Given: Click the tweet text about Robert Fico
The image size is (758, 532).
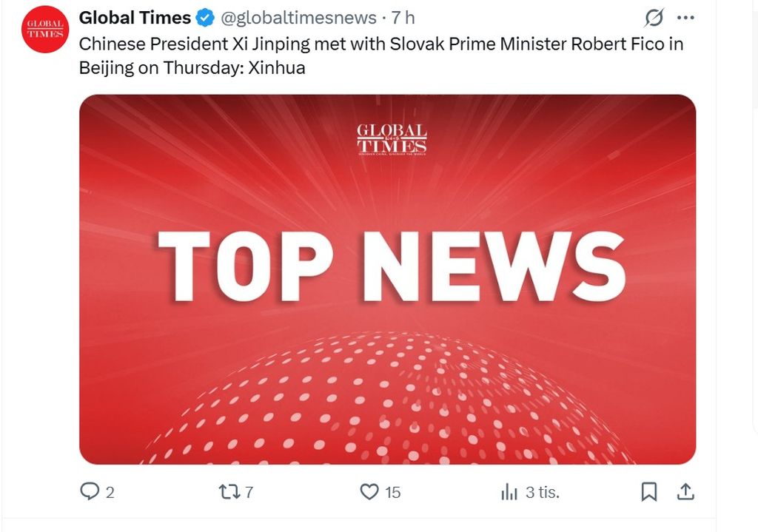Looking at the screenshot, I should 380,55.
